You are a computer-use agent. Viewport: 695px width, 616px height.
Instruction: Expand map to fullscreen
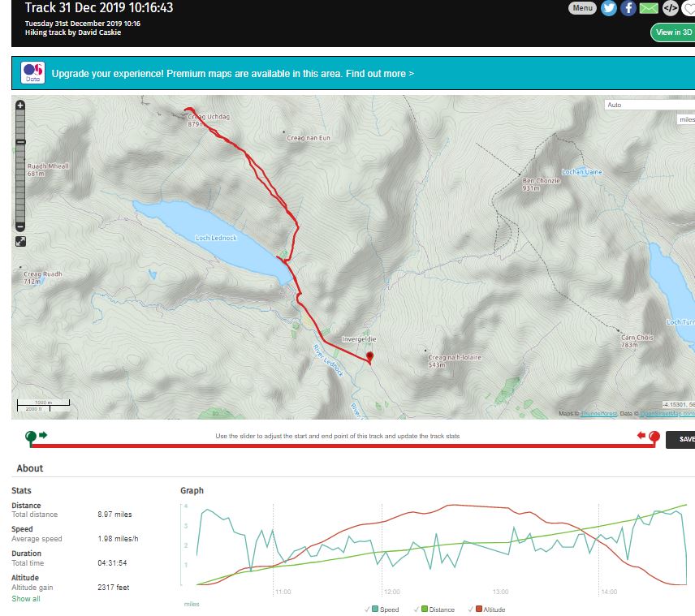coord(20,241)
